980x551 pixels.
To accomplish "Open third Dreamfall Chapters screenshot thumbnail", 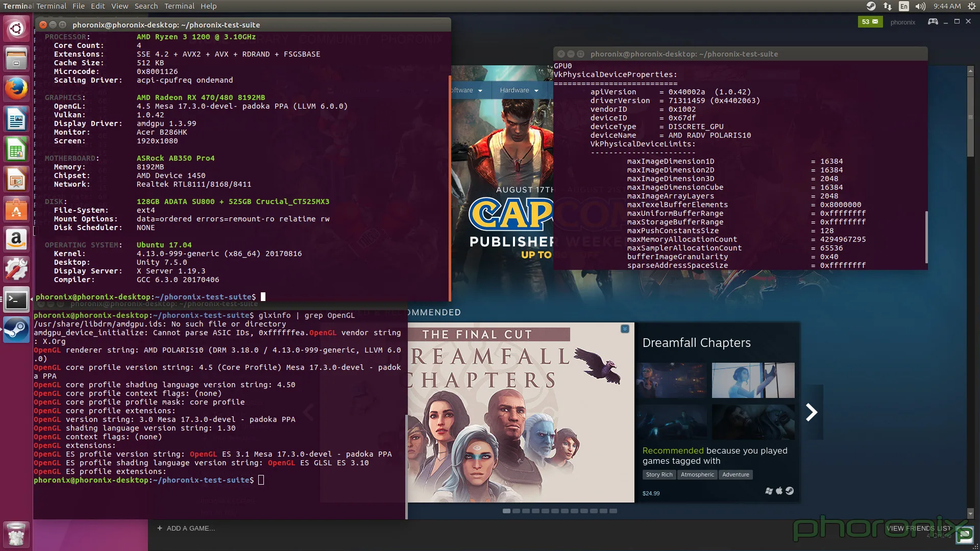I will [x=672, y=422].
